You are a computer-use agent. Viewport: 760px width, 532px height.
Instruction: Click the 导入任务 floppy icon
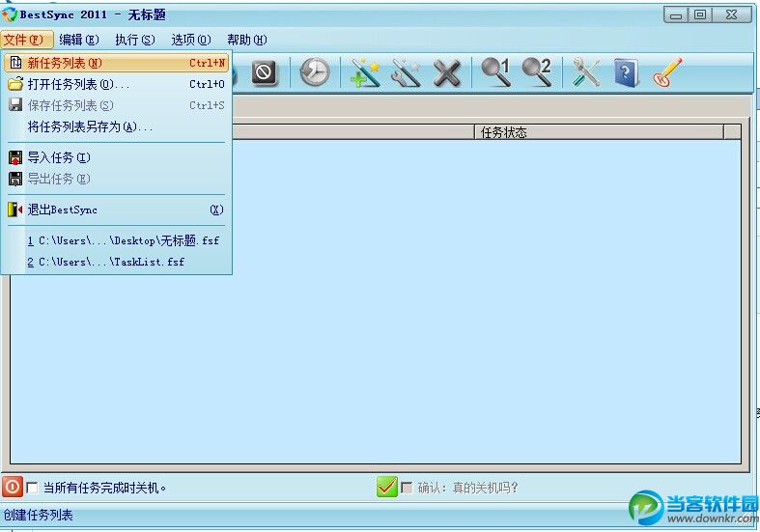[15, 157]
